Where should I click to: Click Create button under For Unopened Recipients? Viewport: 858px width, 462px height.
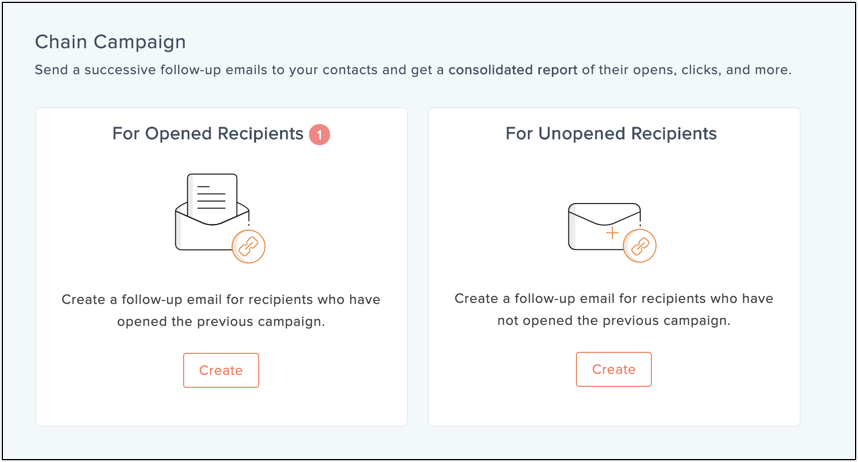(613, 369)
